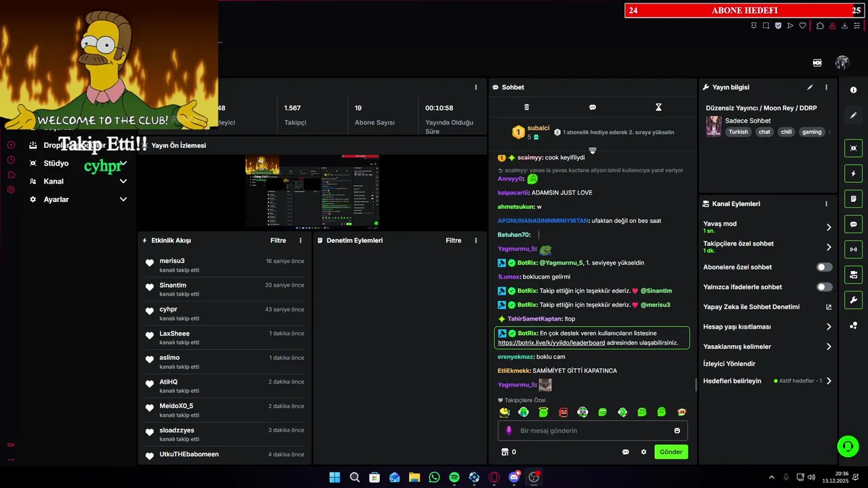
Task: Open Spotify from the taskbar
Action: coord(454,477)
